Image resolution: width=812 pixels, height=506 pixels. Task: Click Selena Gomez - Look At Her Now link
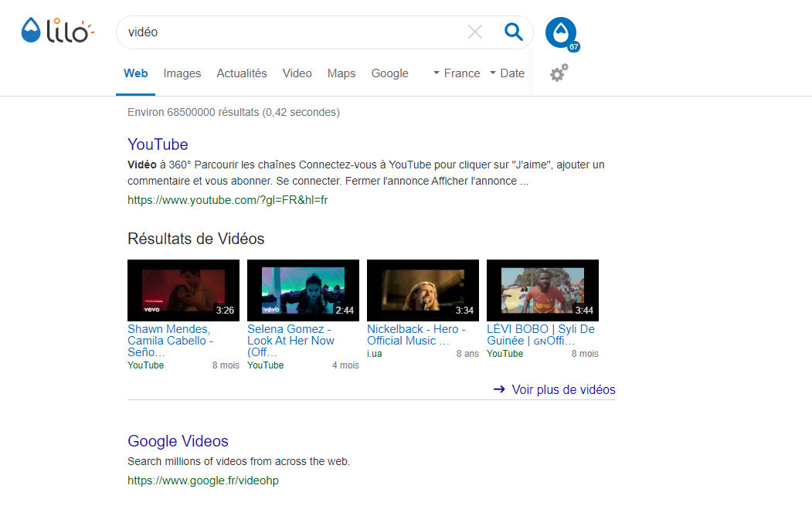click(290, 340)
